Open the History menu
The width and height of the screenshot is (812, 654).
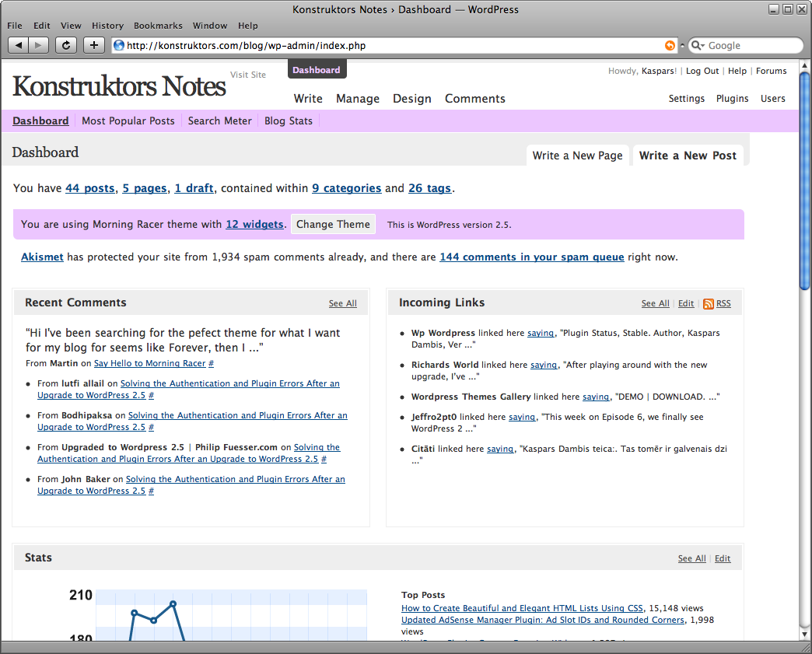(x=107, y=26)
